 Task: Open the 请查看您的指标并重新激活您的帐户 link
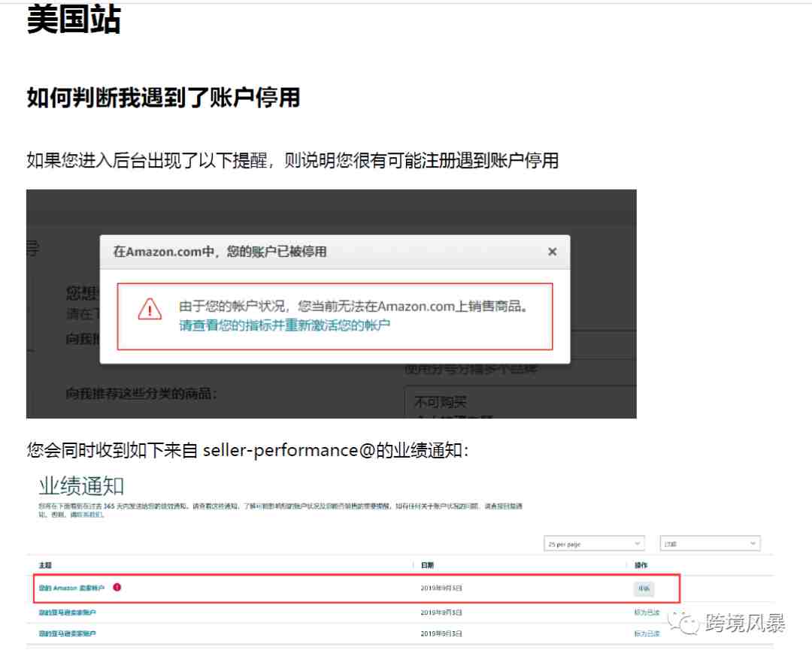pyautogui.click(x=285, y=325)
